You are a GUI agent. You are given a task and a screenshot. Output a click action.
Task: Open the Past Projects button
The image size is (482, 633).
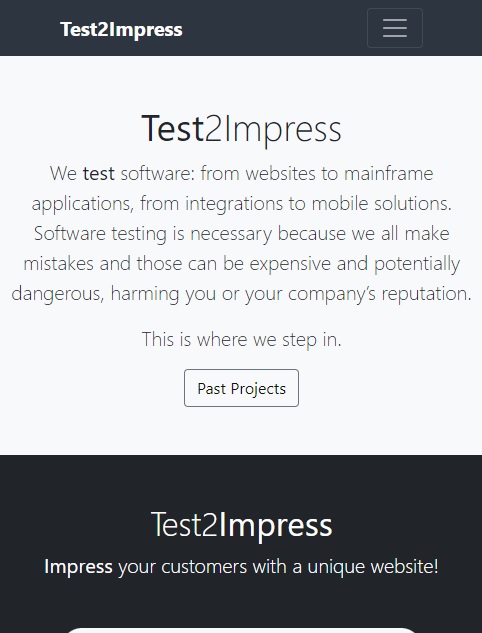click(241, 388)
